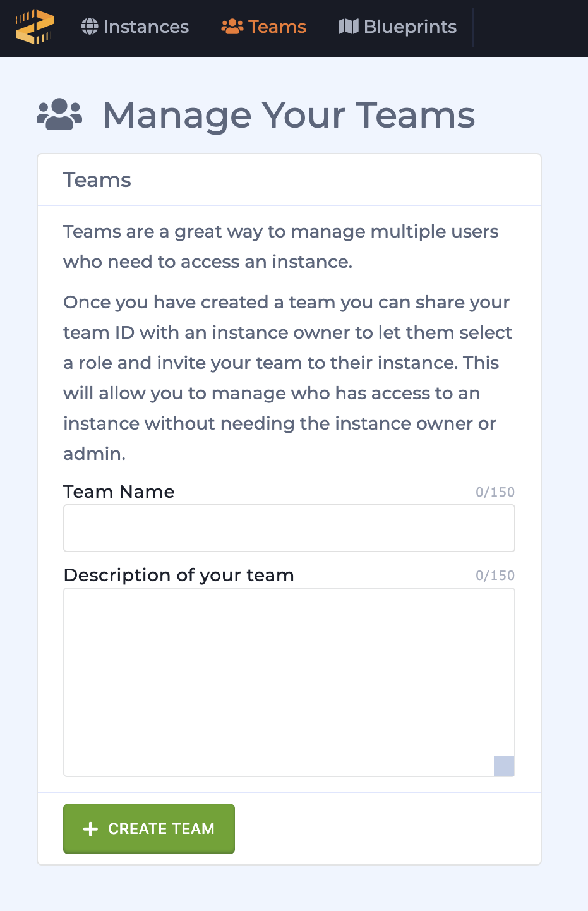588x911 pixels.
Task: Click the paragraph about sharing team ID
Action: point(288,378)
